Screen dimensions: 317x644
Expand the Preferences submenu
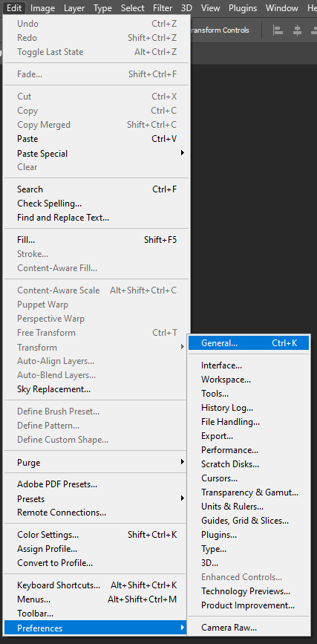(96, 628)
